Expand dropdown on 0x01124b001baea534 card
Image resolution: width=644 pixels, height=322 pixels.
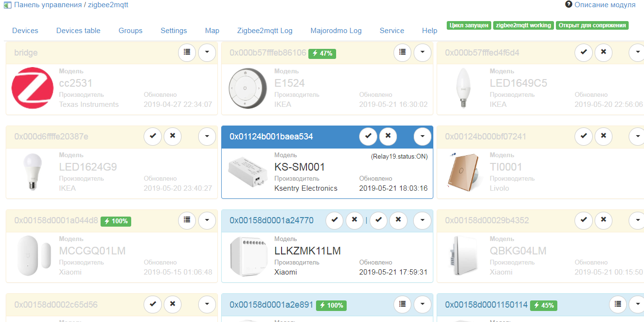[422, 136]
